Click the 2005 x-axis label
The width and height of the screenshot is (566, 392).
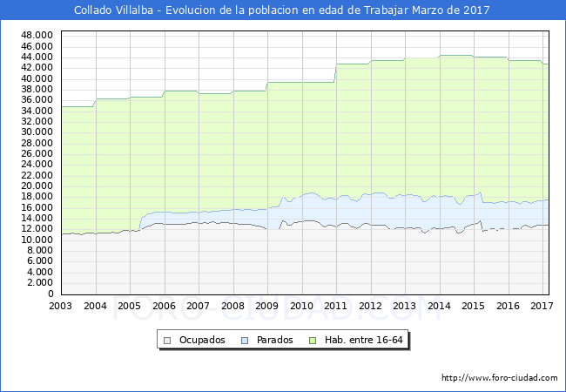(129, 306)
